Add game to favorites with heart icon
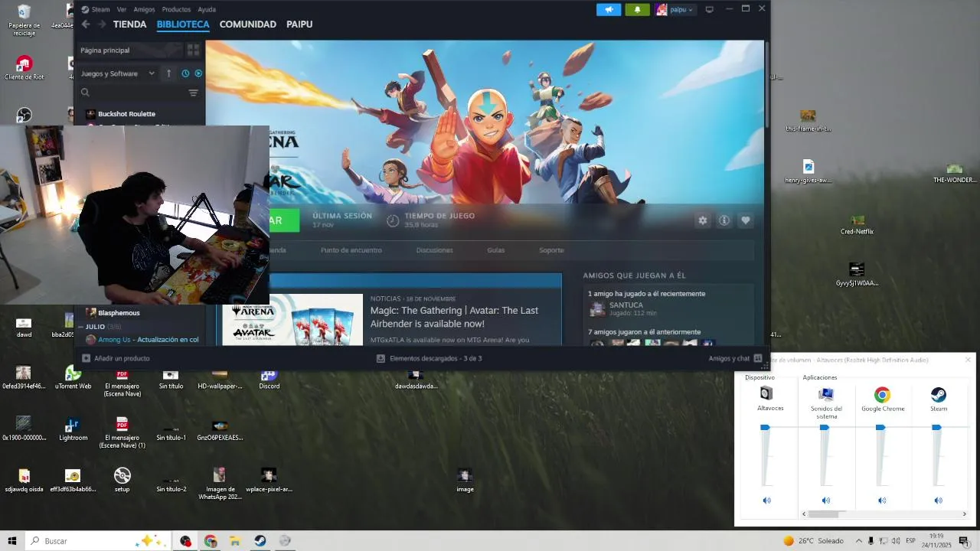The width and height of the screenshot is (980, 551). coord(746,220)
